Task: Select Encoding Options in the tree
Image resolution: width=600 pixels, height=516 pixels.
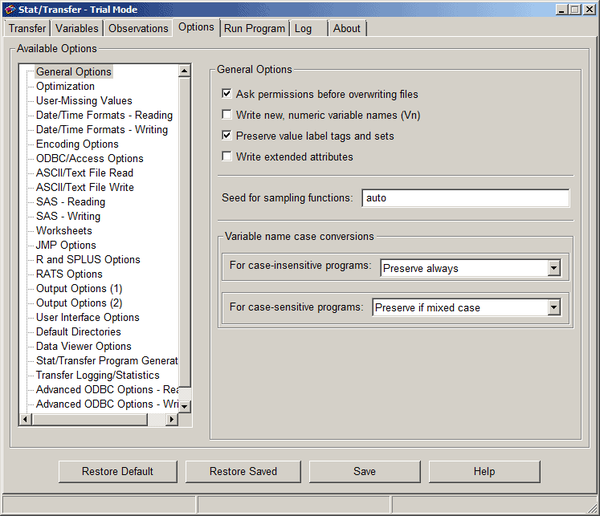Action: click(77, 144)
